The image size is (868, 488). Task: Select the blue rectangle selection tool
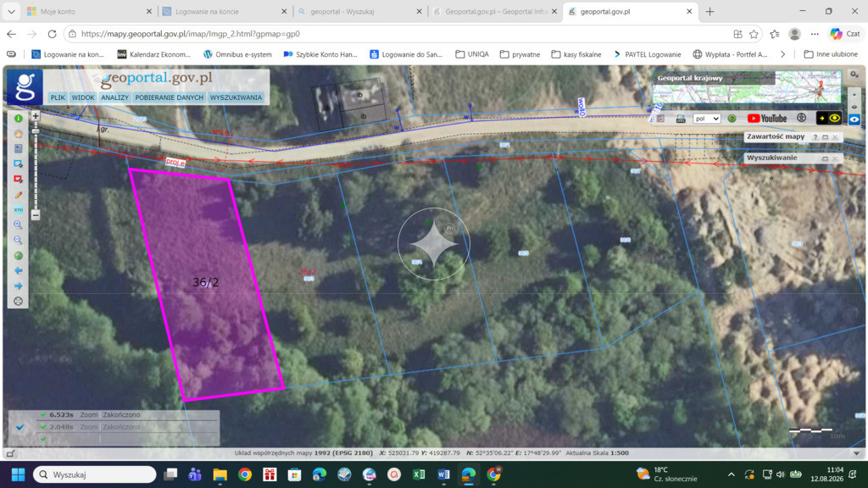pos(19,164)
